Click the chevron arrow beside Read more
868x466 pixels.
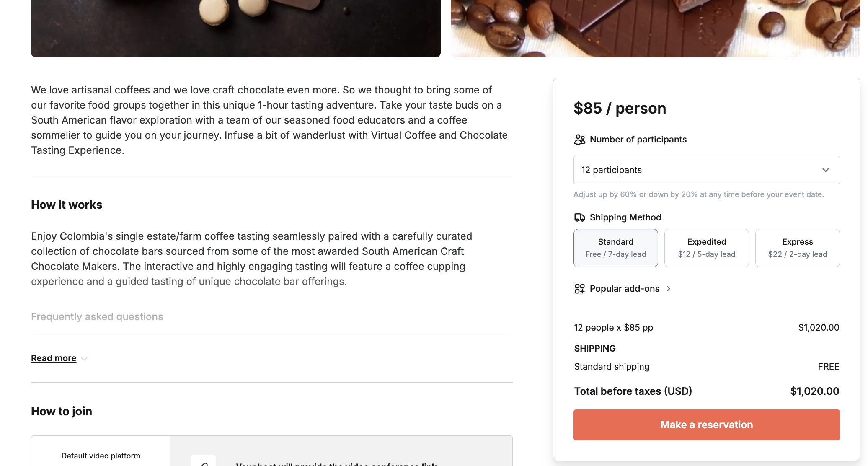point(84,359)
